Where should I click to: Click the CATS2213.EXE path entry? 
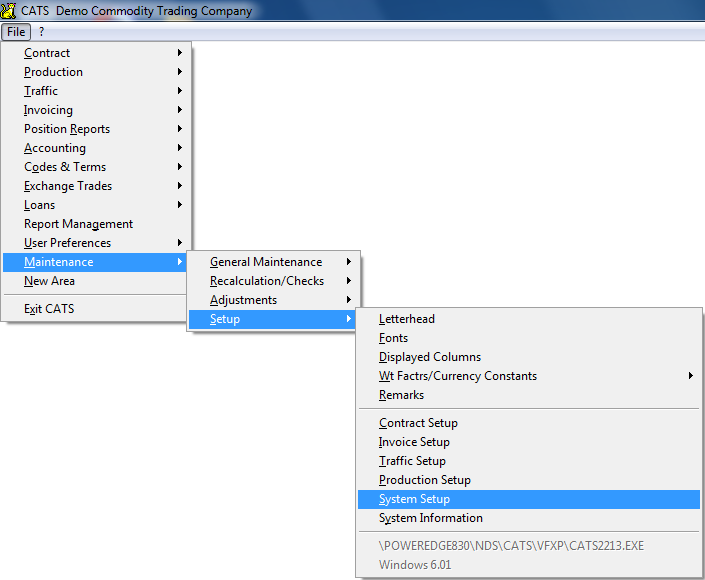(x=529, y=546)
